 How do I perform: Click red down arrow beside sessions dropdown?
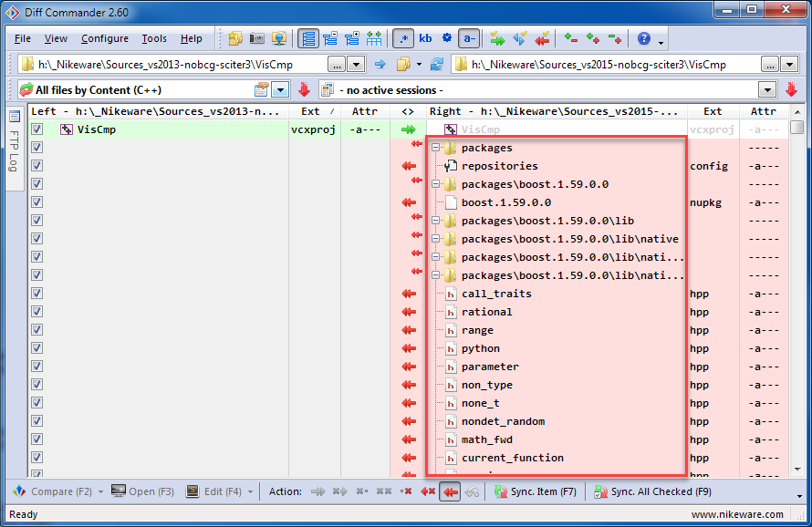(791, 90)
